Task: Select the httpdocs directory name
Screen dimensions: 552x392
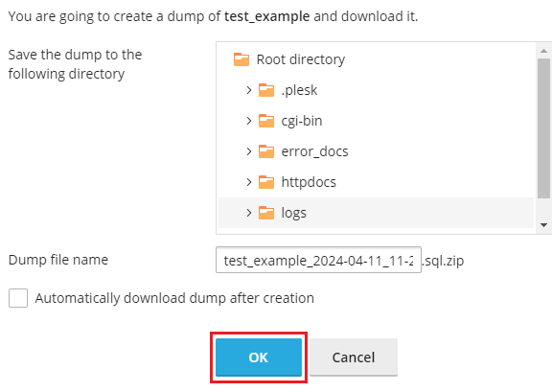Action: tap(309, 182)
